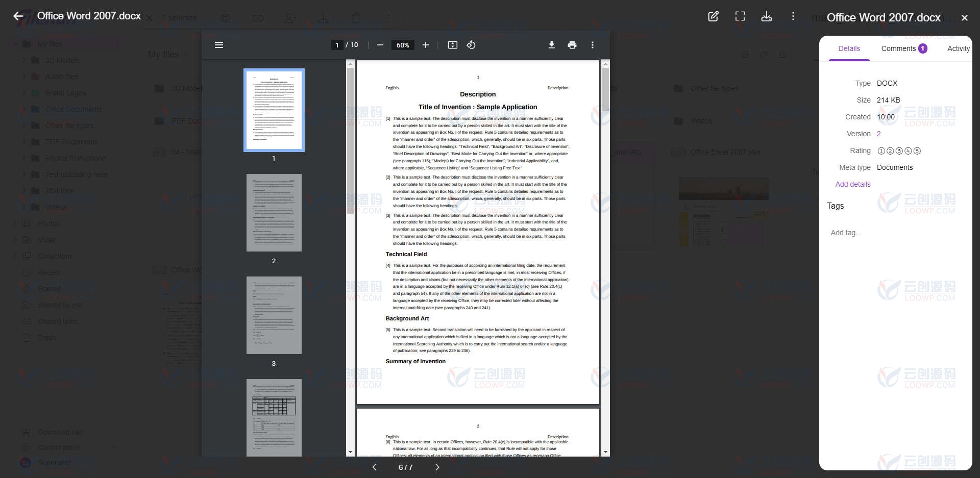The width and height of the screenshot is (980, 478).
Task: Download the PDF from viewer toolbar
Action: pos(552,45)
